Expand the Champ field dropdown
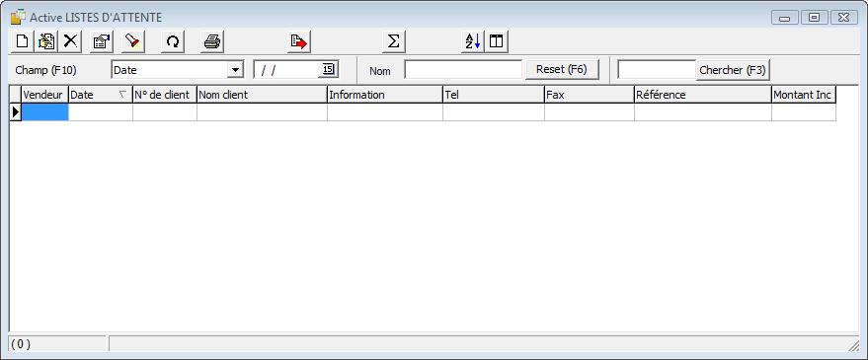 coord(236,70)
